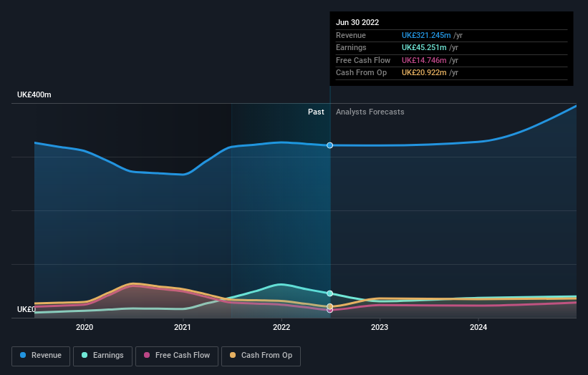Click the Free Cash Flow label in tooltip
This screenshot has width=588, height=375.
pos(363,60)
